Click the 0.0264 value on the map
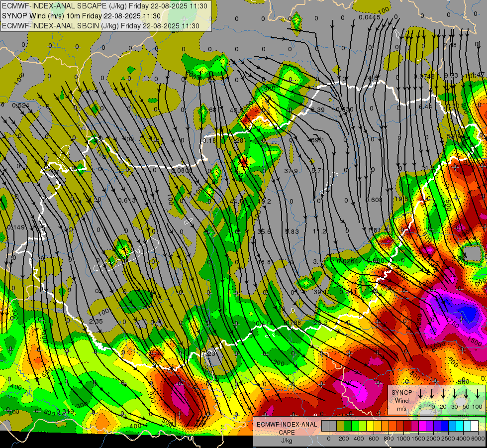This screenshot has height=448, width=487. (x=348, y=261)
